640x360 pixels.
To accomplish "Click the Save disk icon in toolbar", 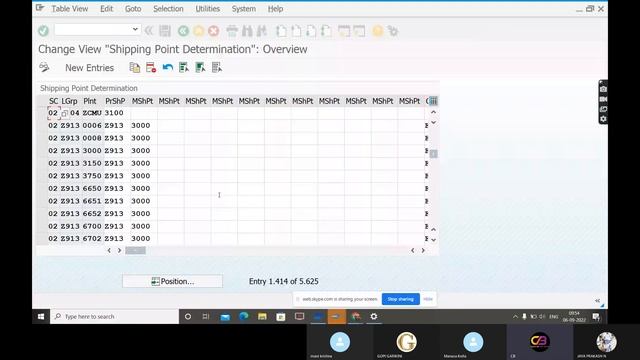I will [165, 31].
